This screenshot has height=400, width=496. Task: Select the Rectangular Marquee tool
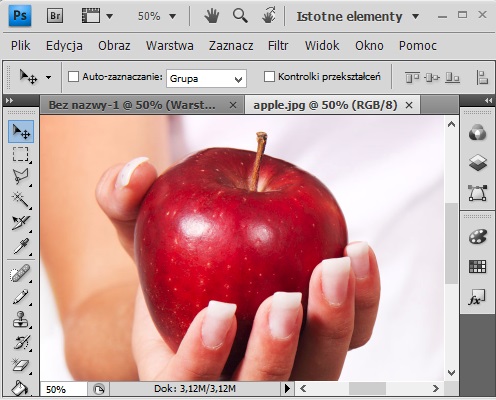[21, 154]
